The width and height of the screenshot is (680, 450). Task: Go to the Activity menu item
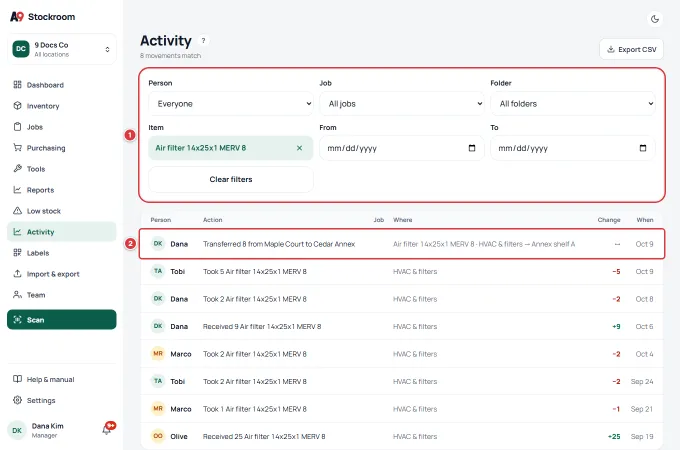[62, 232]
